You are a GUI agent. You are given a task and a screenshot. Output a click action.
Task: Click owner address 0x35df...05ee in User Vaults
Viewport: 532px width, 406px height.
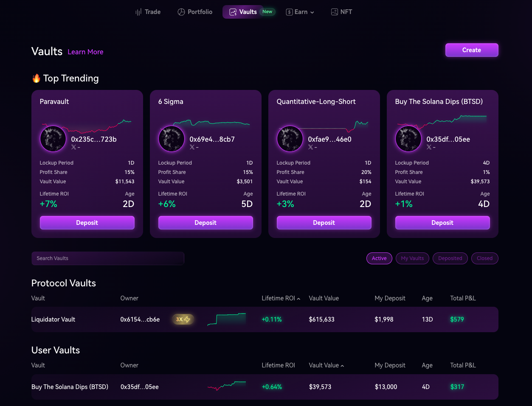[140, 387]
